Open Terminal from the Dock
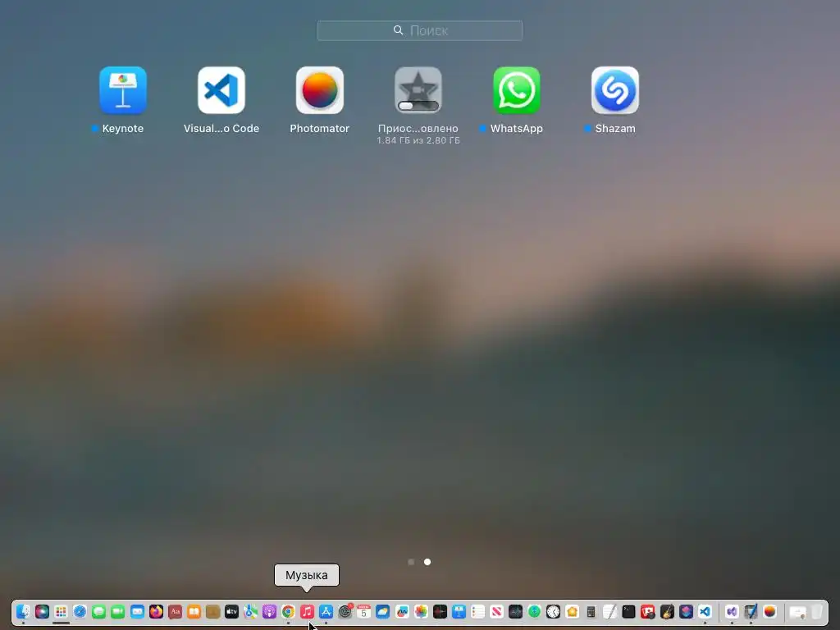Image resolution: width=840 pixels, height=630 pixels. [x=629, y=611]
